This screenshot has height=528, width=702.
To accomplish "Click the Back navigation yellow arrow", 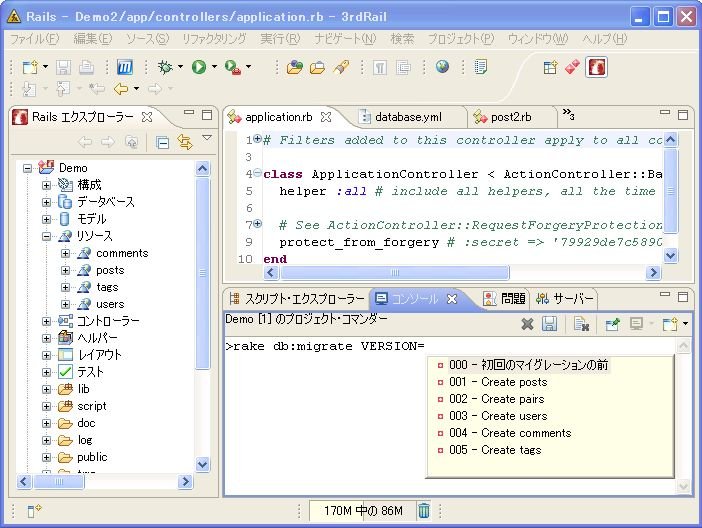I will 121,89.
